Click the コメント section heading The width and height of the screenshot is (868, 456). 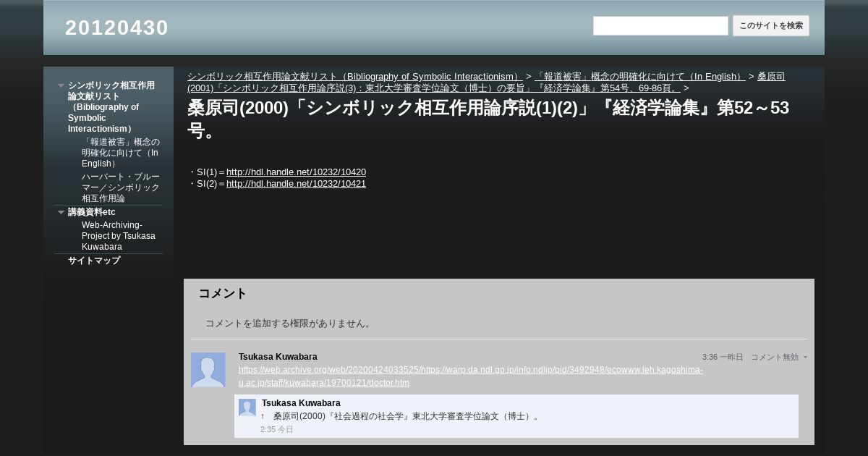click(223, 294)
